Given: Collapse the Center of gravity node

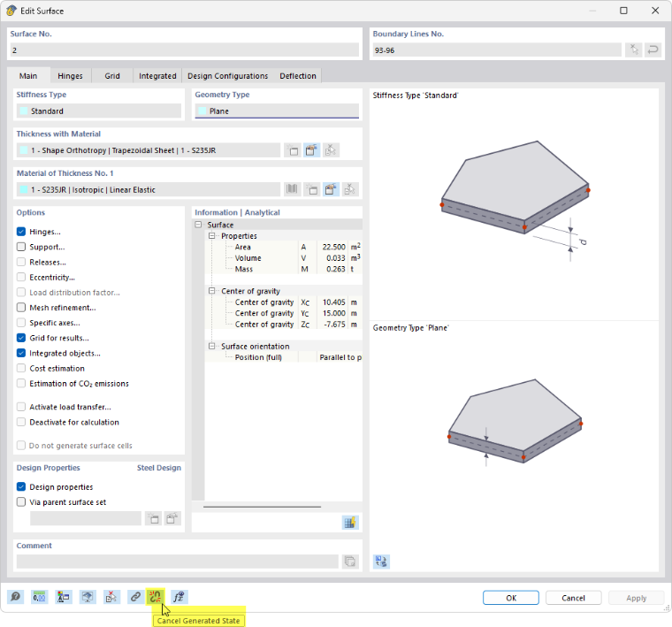Looking at the screenshot, I should 211,291.
